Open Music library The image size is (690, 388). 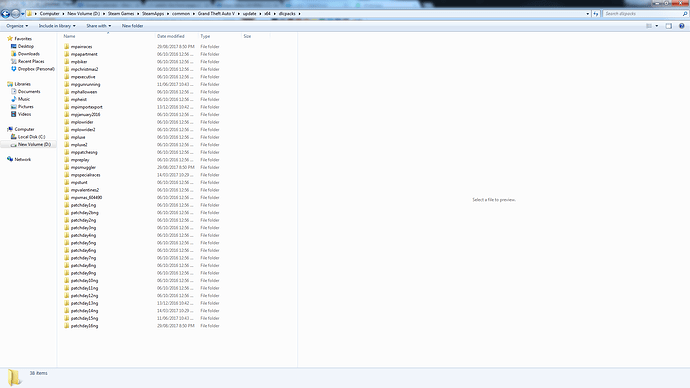(24, 99)
